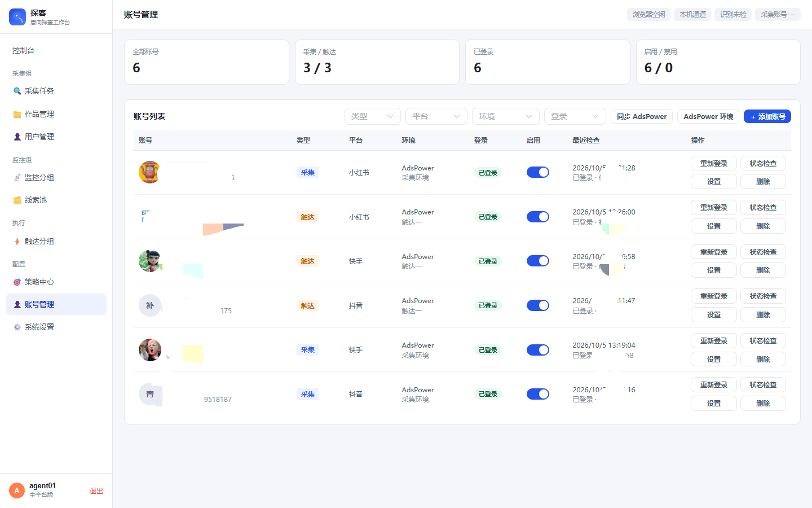Viewport: 812px width, 508px height.
Task: Click 状态检查 for the 快手 触达 account
Action: click(x=763, y=252)
